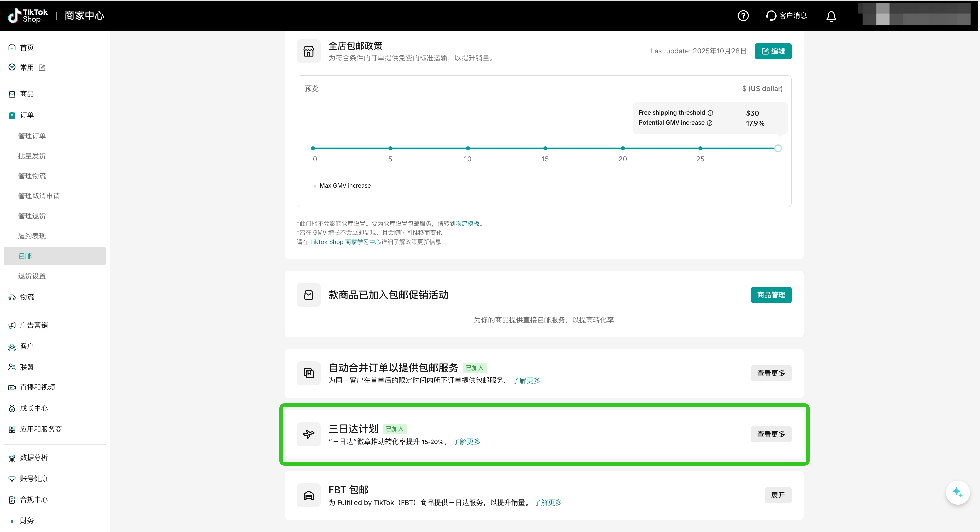Open 管理订单 in sidebar
The width and height of the screenshot is (980, 532).
click(32, 136)
